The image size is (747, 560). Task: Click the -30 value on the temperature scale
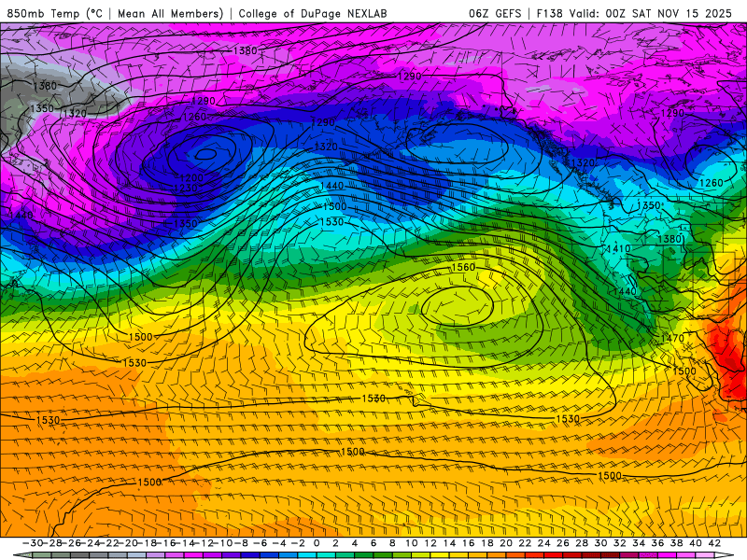pyautogui.click(x=34, y=543)
